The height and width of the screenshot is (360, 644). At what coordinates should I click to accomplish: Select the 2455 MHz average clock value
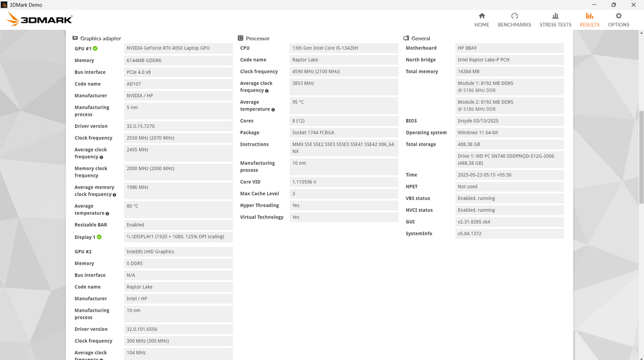pyautogui.click(x=178, y=153)
